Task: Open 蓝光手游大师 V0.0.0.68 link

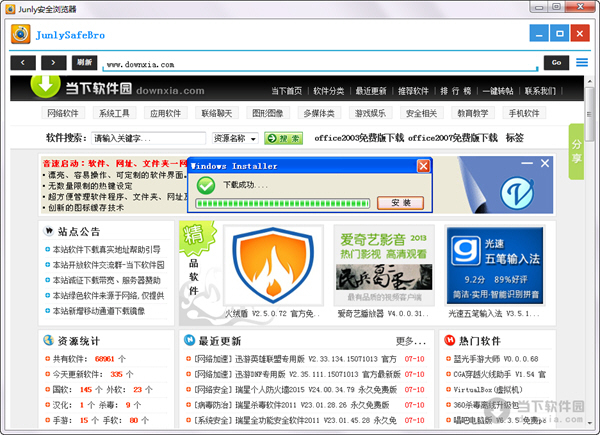Action: point(496,359)
